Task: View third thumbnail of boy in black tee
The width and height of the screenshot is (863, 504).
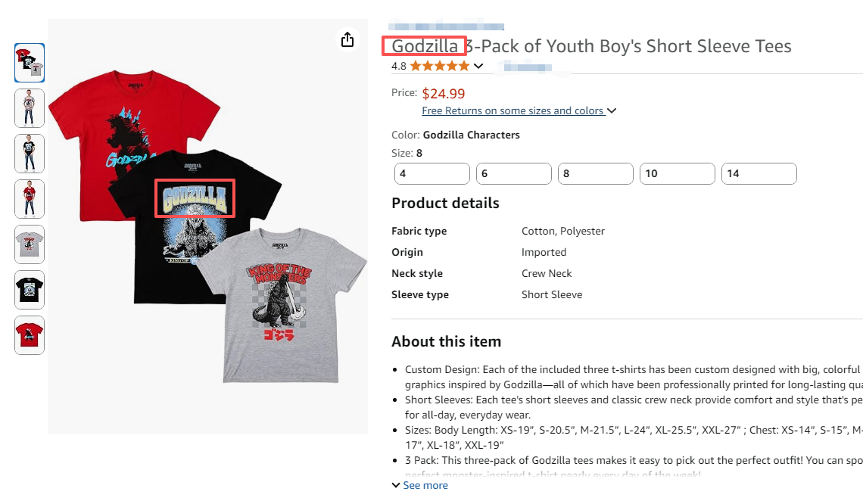Action: 30,154
